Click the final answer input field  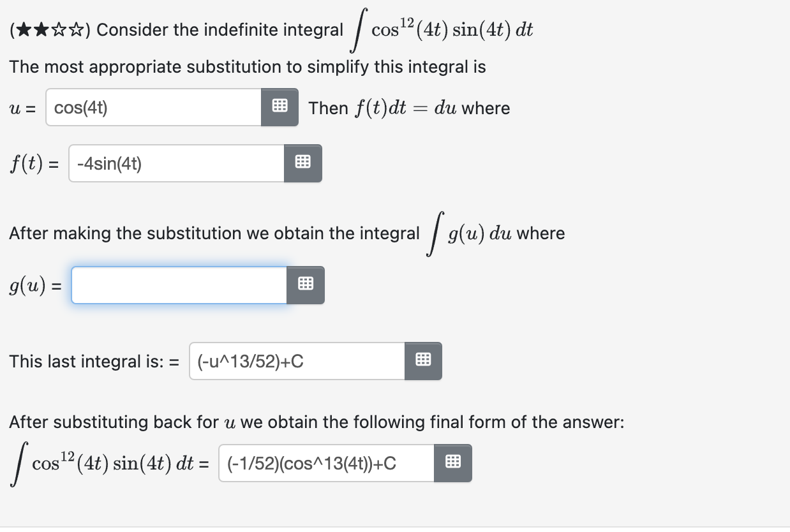pos(325,462)
